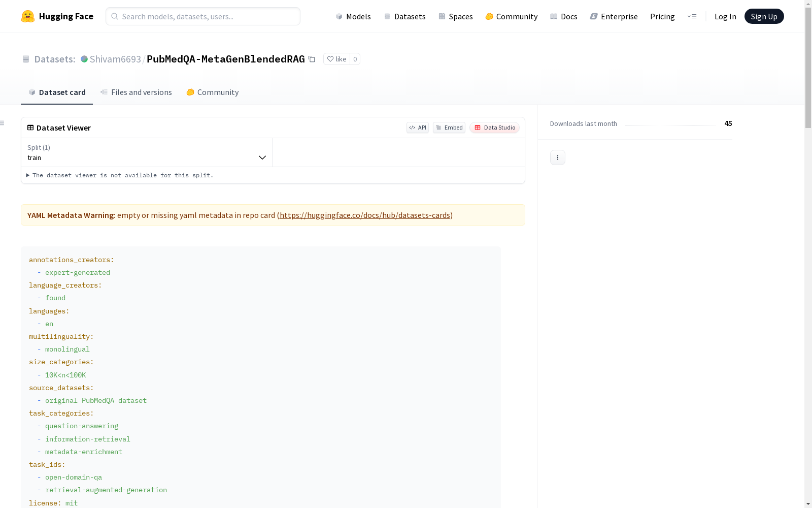
Task: Click 'YAML Metadata Warning' bold text
Action: click(x=71, y=215)
